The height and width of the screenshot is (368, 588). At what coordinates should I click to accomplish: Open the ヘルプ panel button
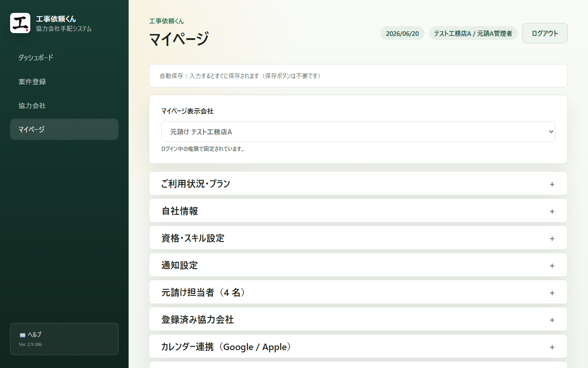pyautogui.click(x=64, y=339)
